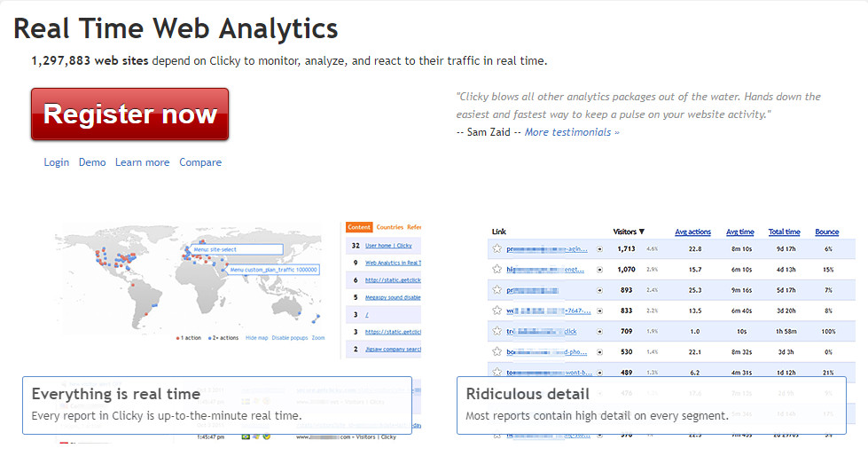The height and width of the screenshot is (464, 868).
Task: Open the Demo link
Action: coord(92,162)
